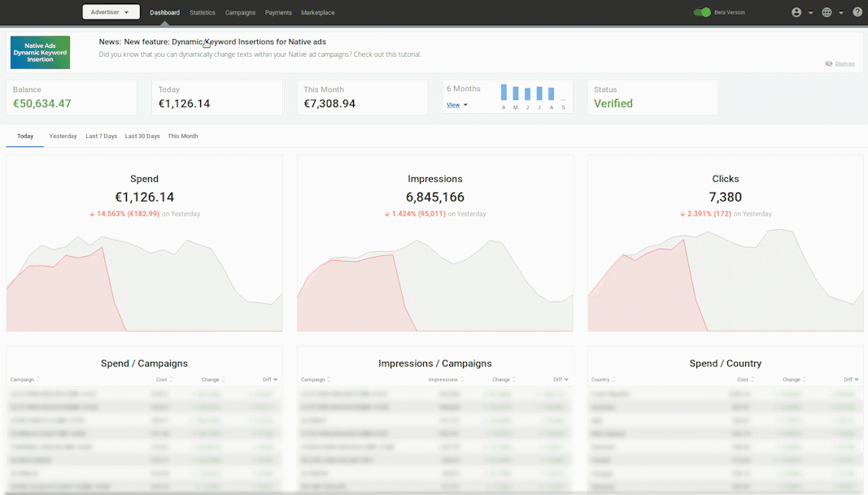868x495 pixels.
Task: Open the help question mark icon
Action: click(857, 12)
